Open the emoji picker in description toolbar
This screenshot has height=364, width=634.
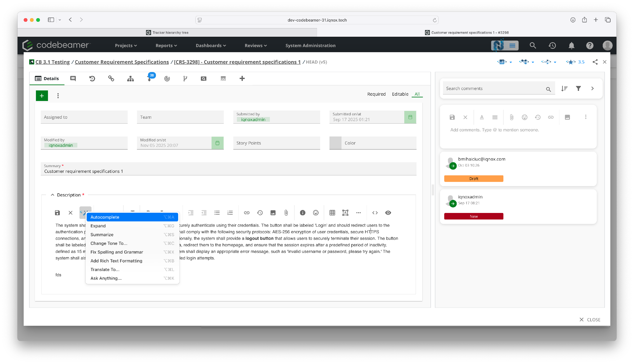[316, 213]
